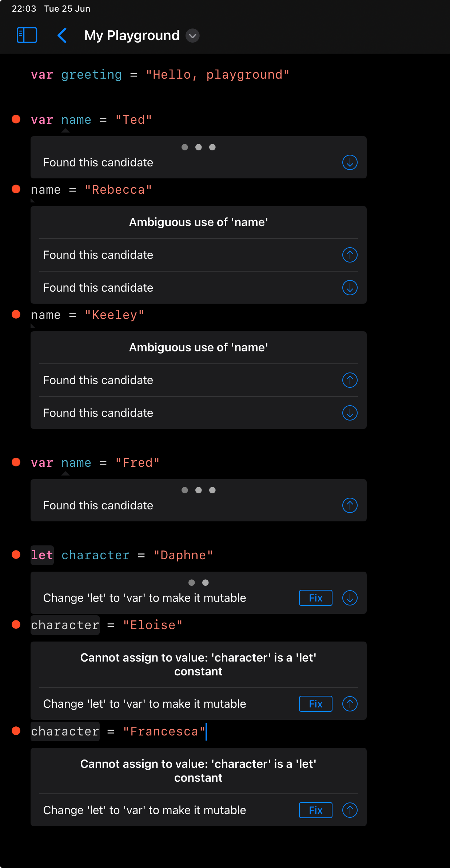The height and width of the screenshot is (868, 450).
Task: Click up arrow under var name "Fred"
Action: coord(350,505)
